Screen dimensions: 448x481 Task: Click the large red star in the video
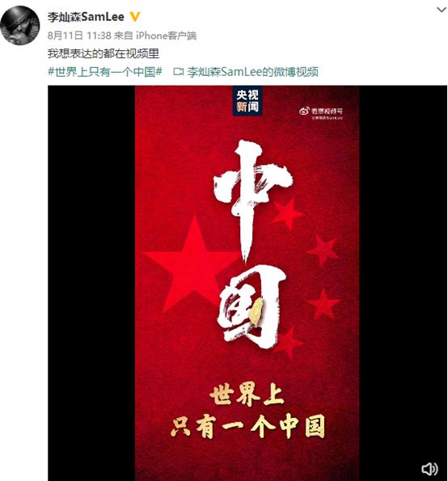192,264
